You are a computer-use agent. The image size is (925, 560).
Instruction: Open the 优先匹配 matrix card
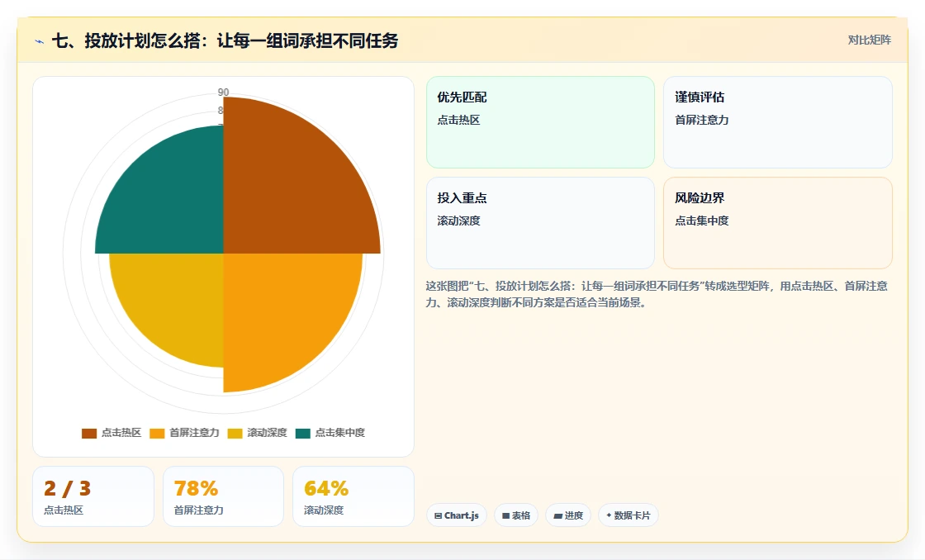540,122
